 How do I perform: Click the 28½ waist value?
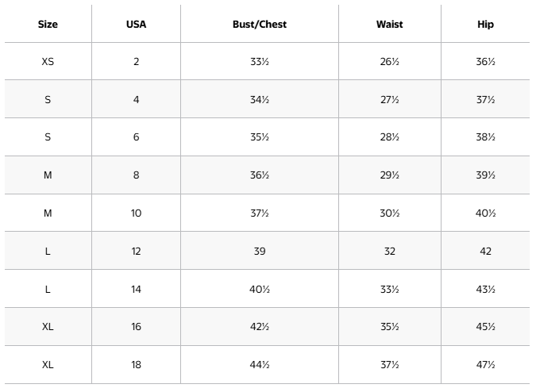(390, 137)
